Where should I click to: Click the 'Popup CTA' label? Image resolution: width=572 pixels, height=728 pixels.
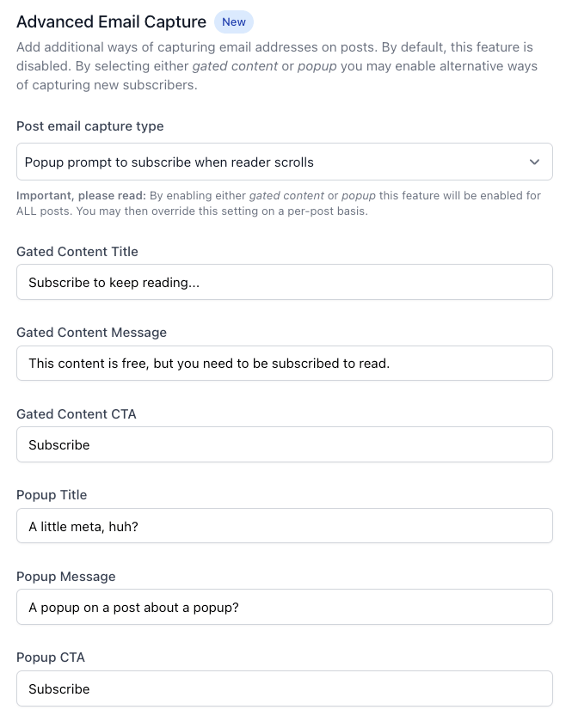(51, 658)
